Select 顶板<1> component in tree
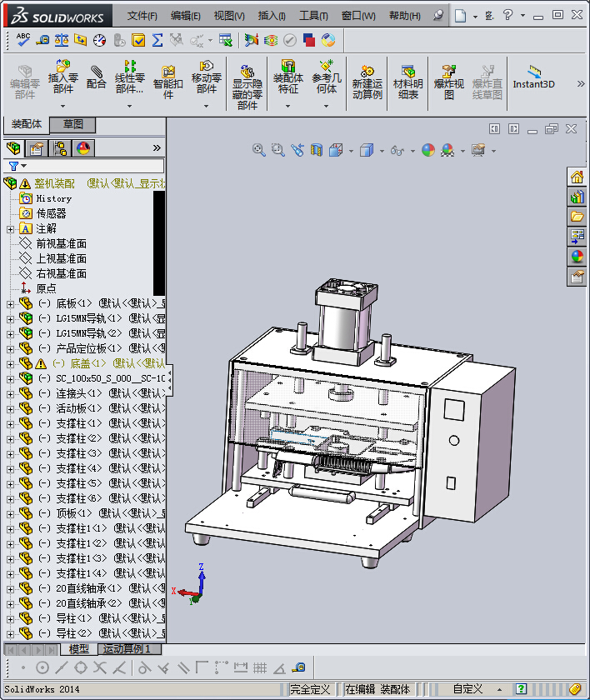This screenshot has height=700, width=590. [x=74, y=513]
